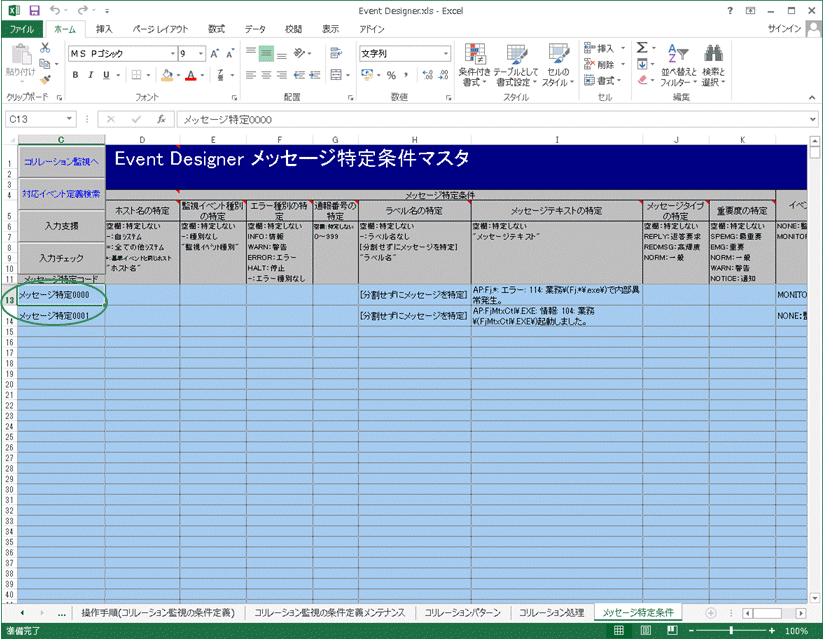Click the コリレーション監視へ button
The width and height of the screenshot is (823, 639).
[x=61, y=162]
